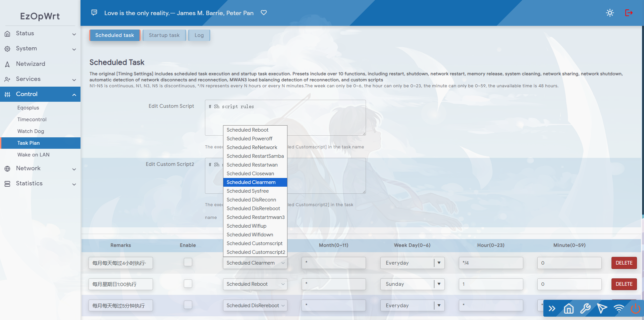Screen dimensions: 644x320
Task: Click the wifi icon in floating toolbar
Action: (x=619, y=308)
